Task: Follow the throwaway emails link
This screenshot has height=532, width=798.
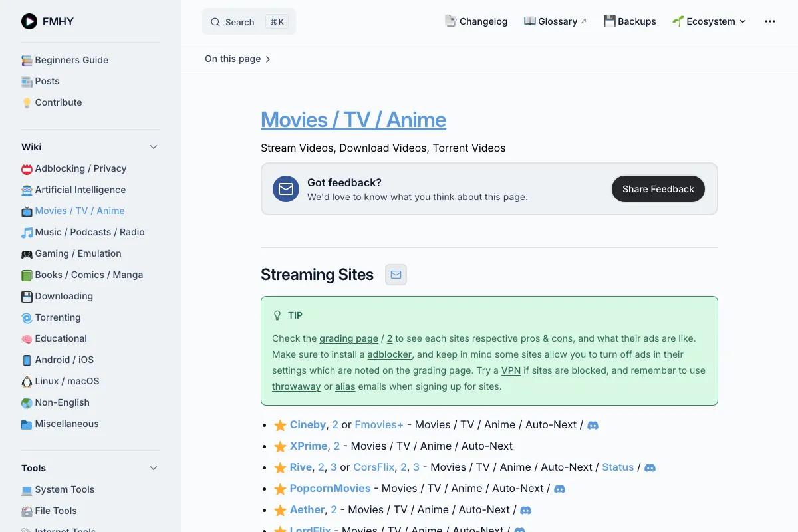Action: point(297,386)
